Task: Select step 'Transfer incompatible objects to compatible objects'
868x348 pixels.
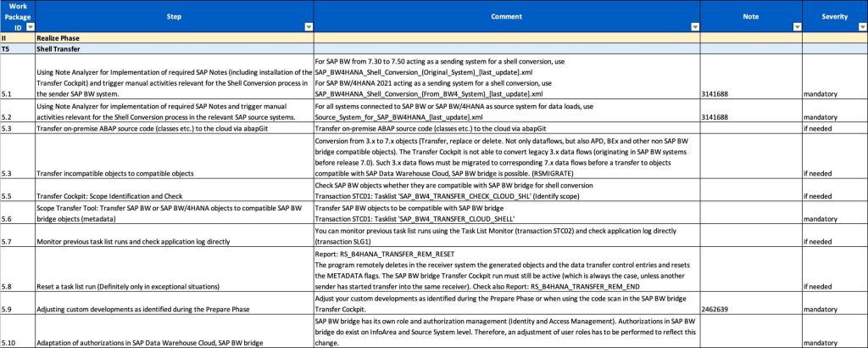Action: tap(175, 156)
